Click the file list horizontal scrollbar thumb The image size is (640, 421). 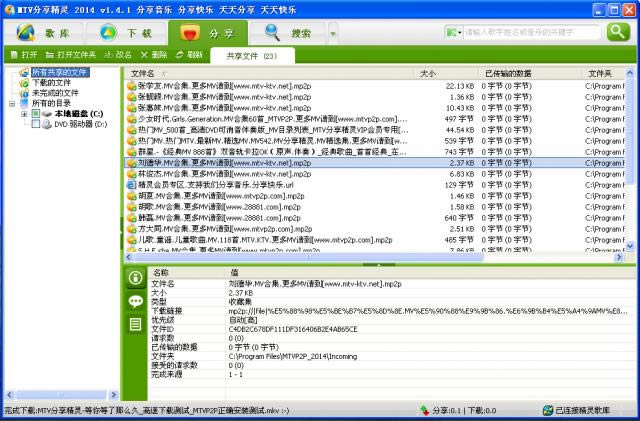click(309, 257)
